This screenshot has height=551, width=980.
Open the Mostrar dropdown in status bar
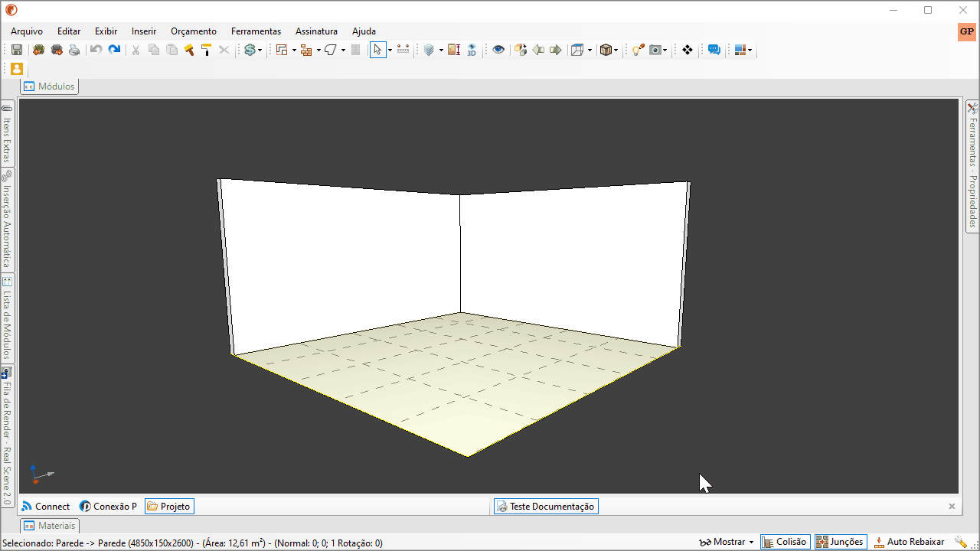click(727, 542)
